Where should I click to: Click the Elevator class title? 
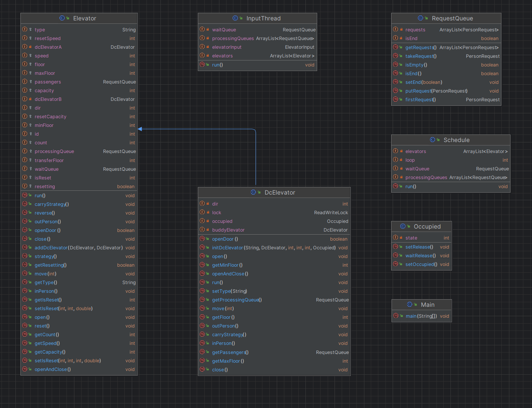pyautogui.click(x=85, y=18)
